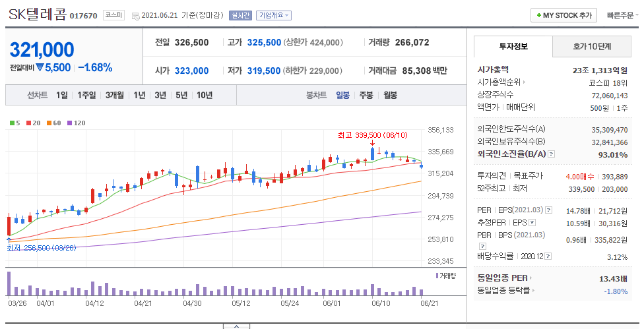The image size is (644, 329).
Task: Click the green 5-day moving average legend
Action: click(15, 123)
